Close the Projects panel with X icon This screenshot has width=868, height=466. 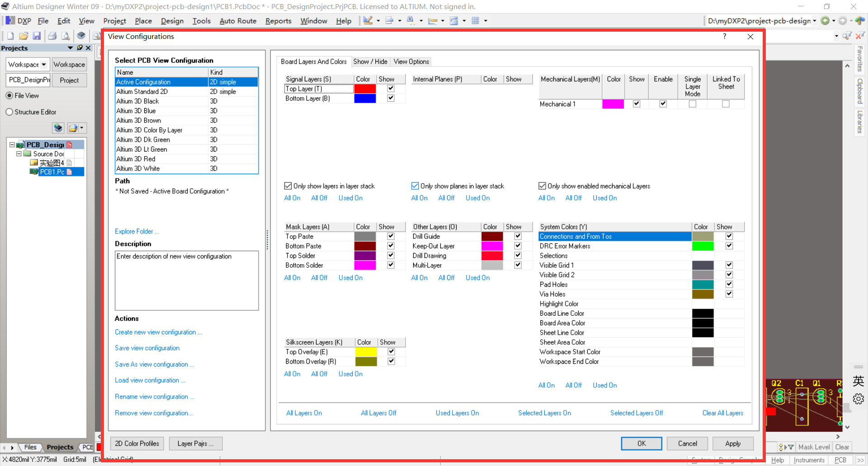pos(88,48)
